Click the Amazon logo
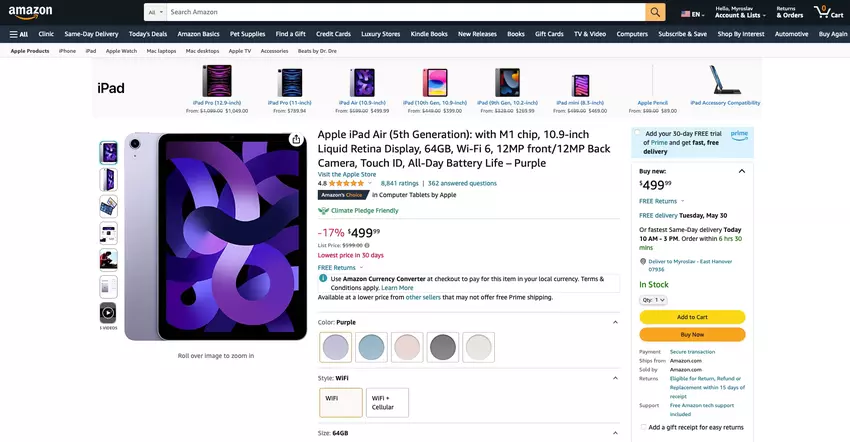The height and width of the screenshot is (442, 850). (28, 12)
